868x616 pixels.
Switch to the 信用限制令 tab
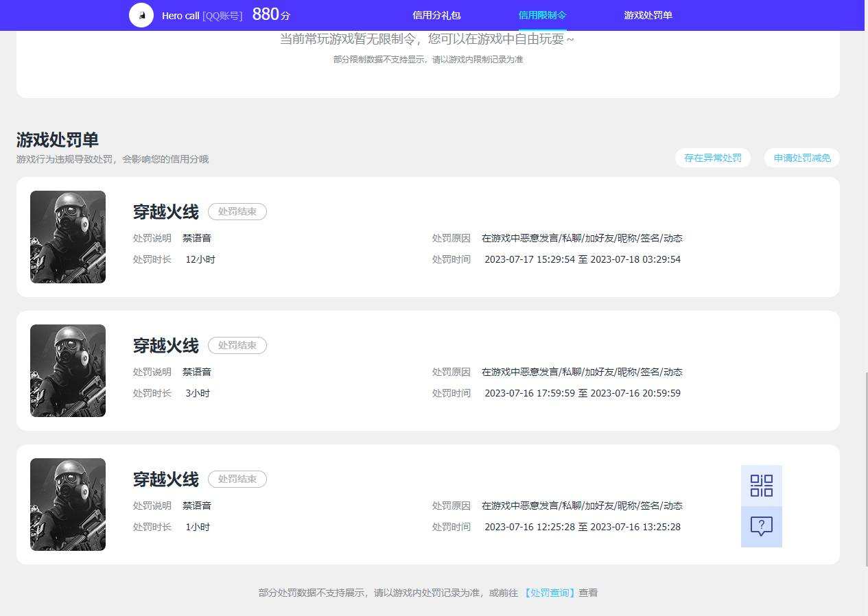click(542, 15)
